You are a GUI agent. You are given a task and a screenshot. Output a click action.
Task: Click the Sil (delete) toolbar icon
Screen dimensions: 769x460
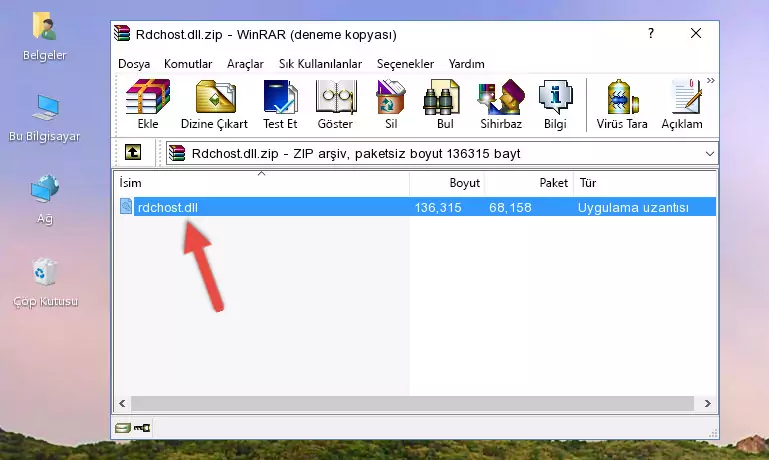[391, 104]
